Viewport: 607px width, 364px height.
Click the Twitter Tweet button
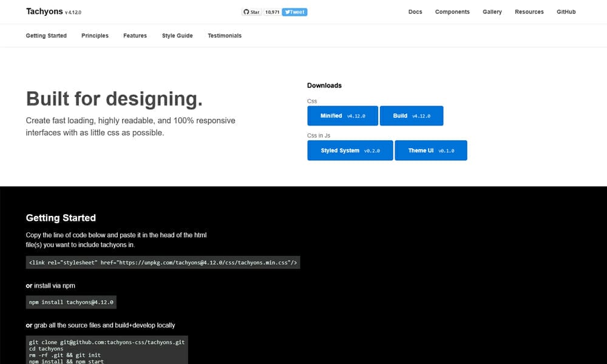point(294,12)
